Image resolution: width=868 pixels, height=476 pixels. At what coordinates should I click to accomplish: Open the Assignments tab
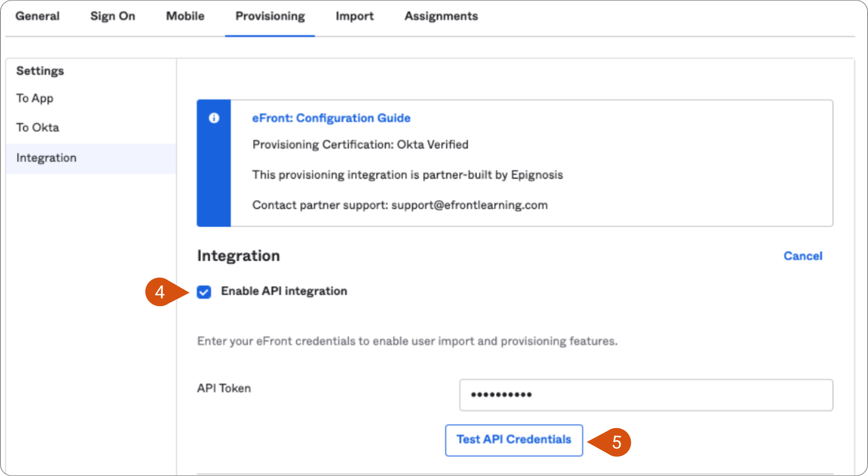pyautogui.click(x=441, y=16)
